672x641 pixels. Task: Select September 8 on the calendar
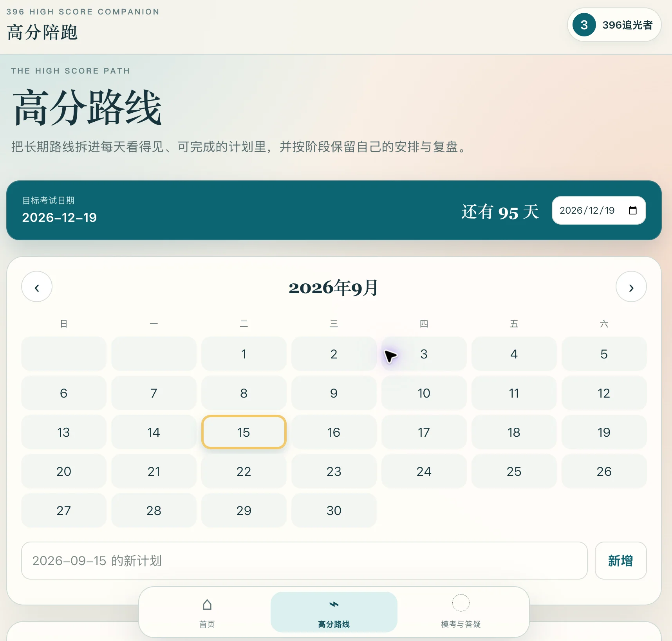[244, 393]
